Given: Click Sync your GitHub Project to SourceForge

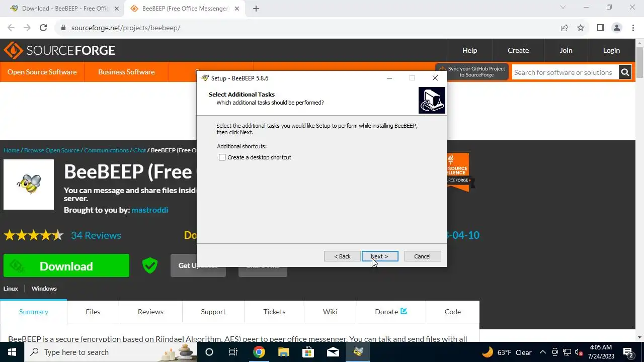Looking at the screenshot, I should click(x=472, y=72).
